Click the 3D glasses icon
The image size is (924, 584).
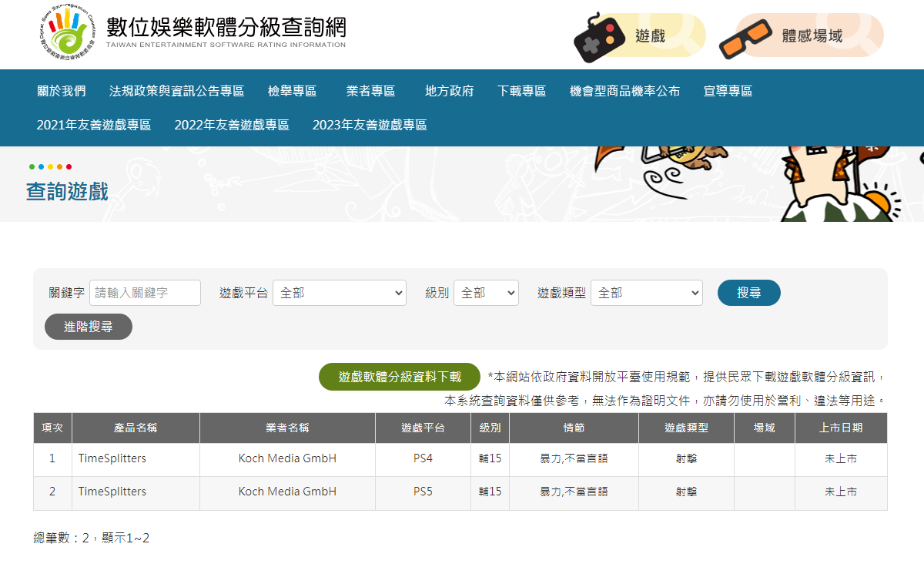[x=745, y=38]
